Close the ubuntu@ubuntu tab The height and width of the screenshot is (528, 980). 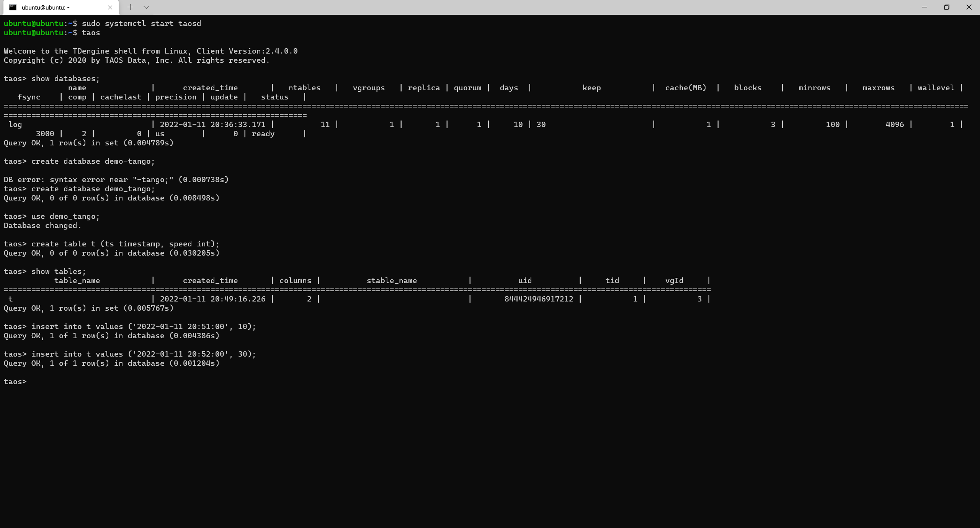(110, 7)
